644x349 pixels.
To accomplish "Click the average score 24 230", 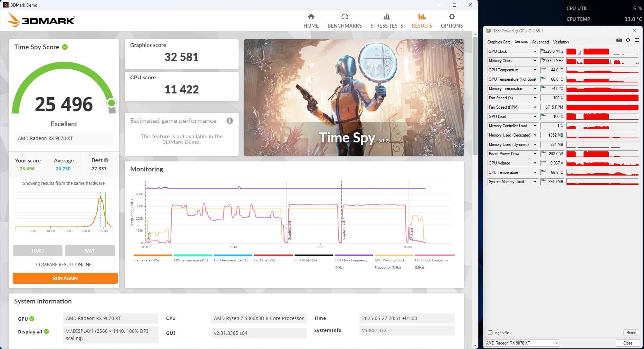I will (63, 169).
